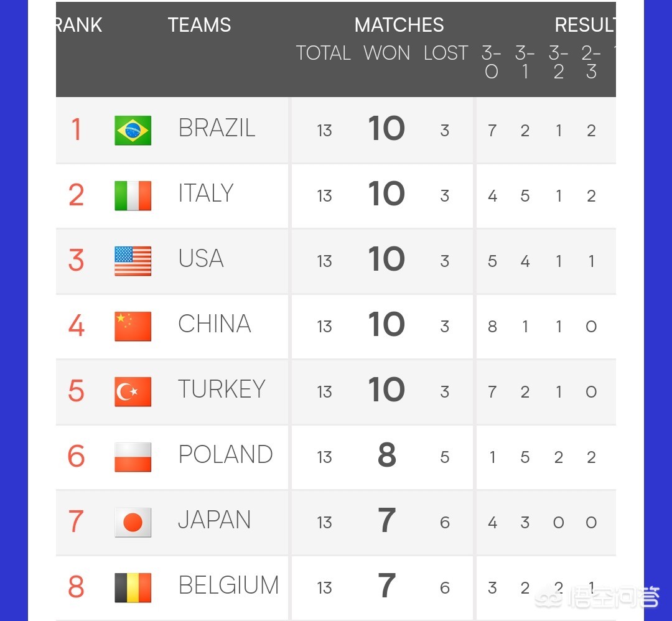Sort by the WON column header

386,54
